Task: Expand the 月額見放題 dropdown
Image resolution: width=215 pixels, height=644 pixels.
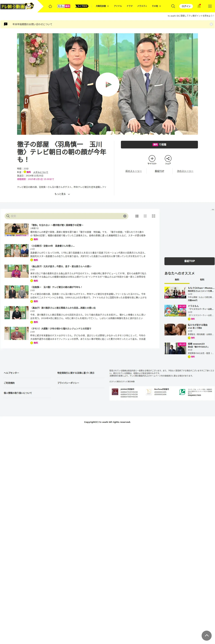Action: tap(102, 6)
